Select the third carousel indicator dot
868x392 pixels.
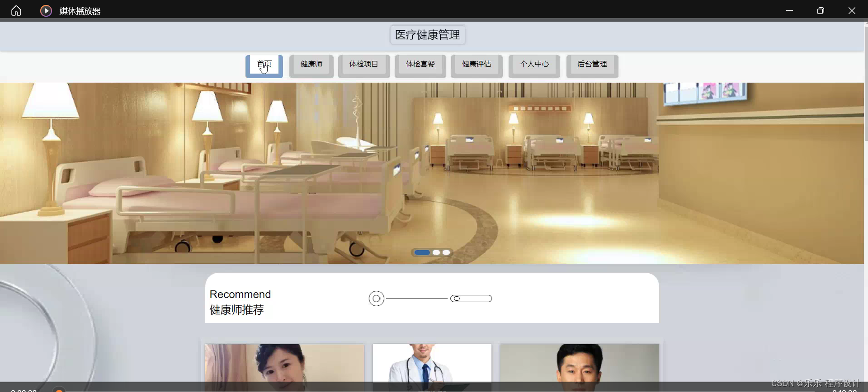tap(446, 252)
